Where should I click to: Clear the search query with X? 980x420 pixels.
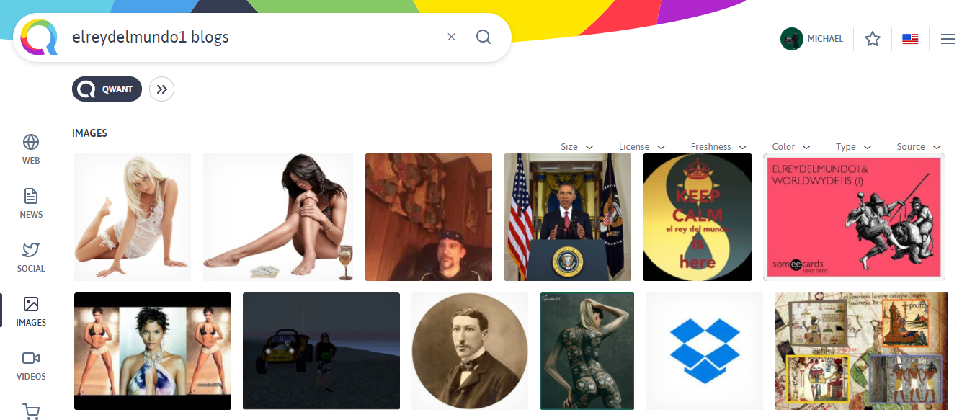[x=452, y=37]
